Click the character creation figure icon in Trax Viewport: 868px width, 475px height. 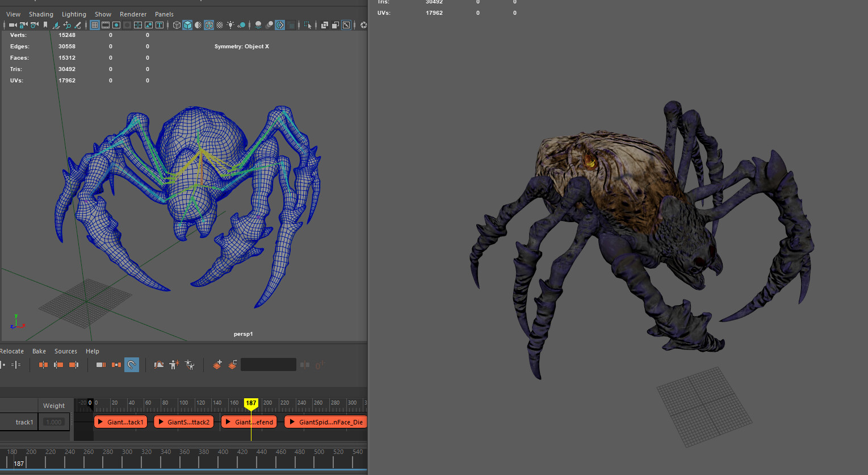pyautogui.click(x=173, y=365)
